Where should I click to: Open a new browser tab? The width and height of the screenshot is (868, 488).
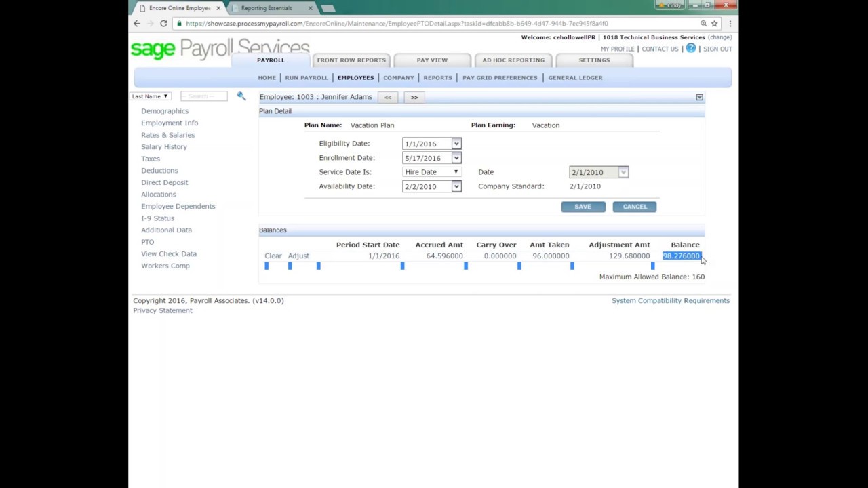pos(328,8)
